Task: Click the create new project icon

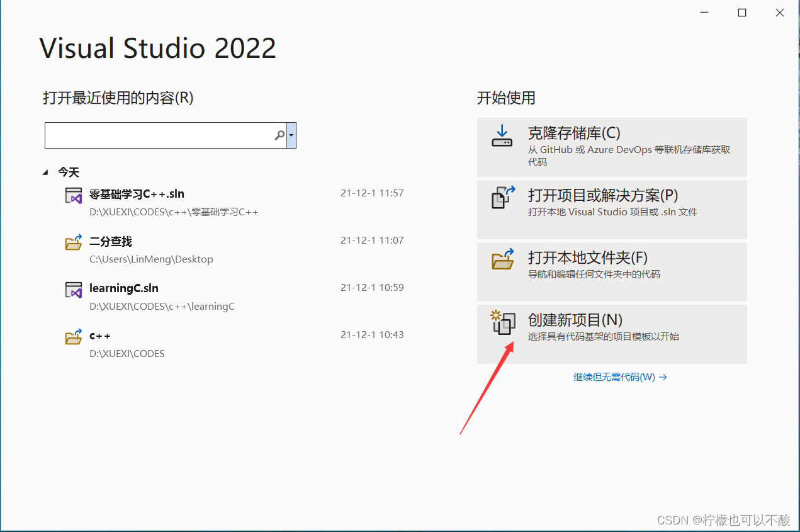Action: coord(502,322)
